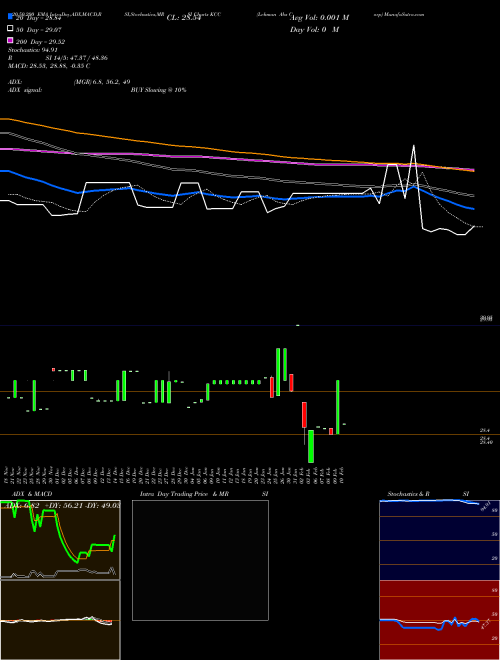Image resolution: width=500 pixels, height=660 pixels.
Task: Click the 'Intra Day Trading Price & MR' title
Action: pyautogui.click(x=185, y=494)
